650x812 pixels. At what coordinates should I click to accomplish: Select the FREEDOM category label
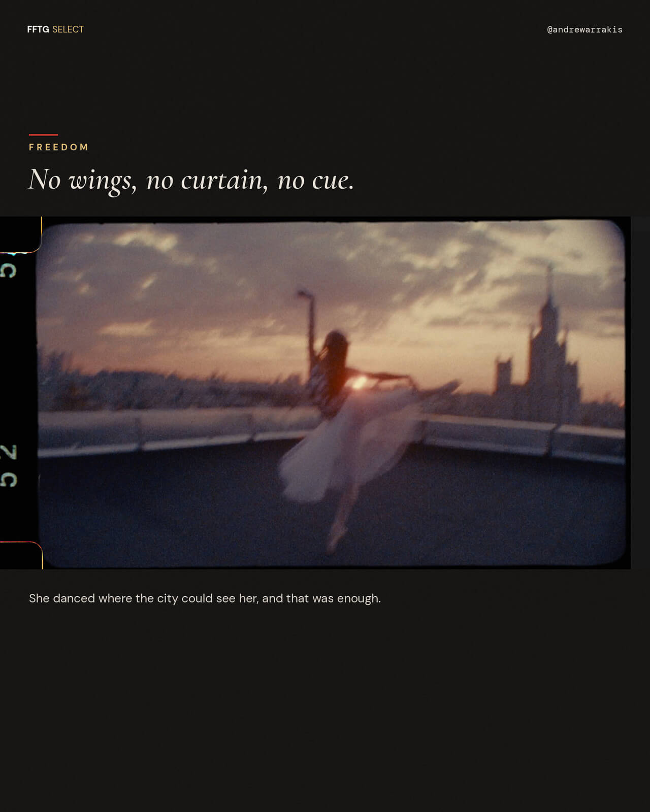pos(59,147)
